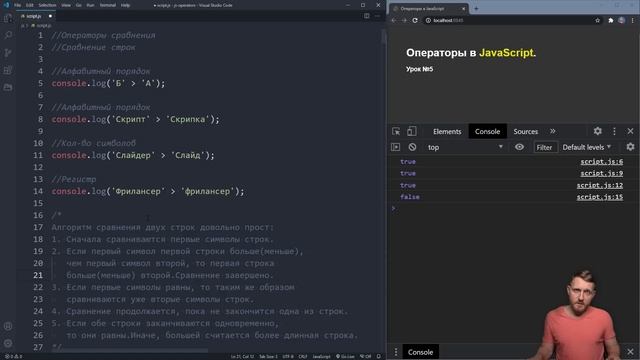Screen dimensions: 640x360
Task: Open the drawer three-dot menu
Action: pyautogui.click(x=396, y=352)
